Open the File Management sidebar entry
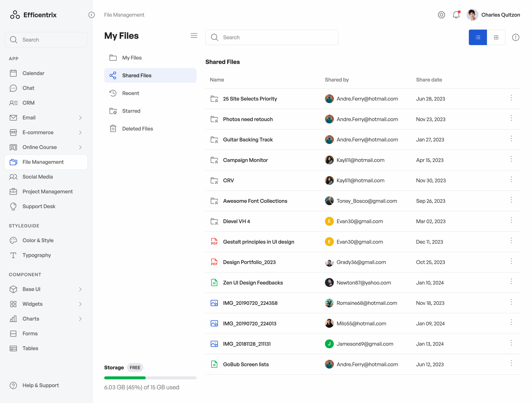 (x=43, y=162)
